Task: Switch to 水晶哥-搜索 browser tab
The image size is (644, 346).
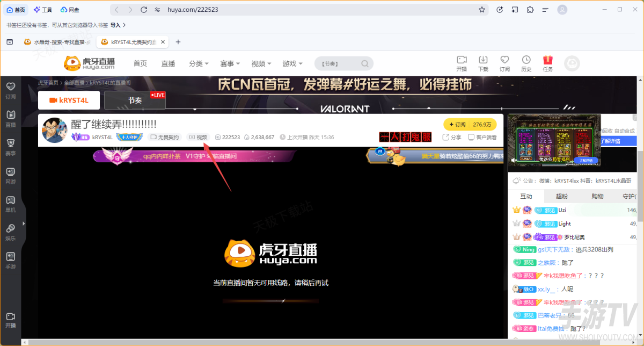Action: (57, 42)
